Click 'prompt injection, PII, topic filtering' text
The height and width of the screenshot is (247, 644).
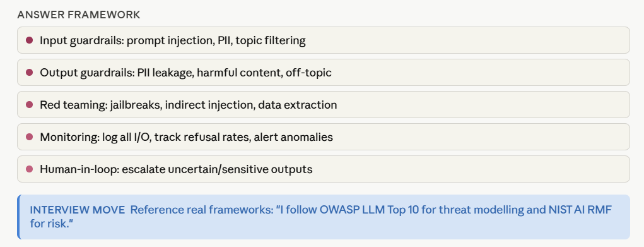216,41
